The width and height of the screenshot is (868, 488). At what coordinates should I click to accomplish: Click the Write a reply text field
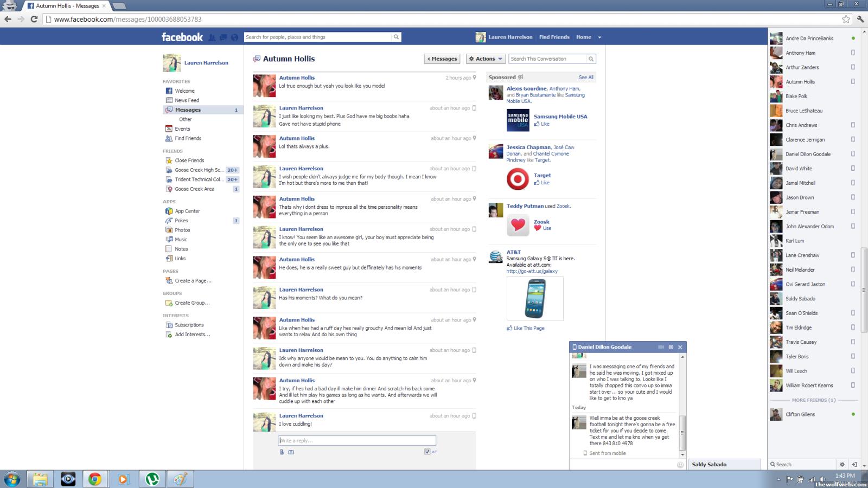coord(357,441)
